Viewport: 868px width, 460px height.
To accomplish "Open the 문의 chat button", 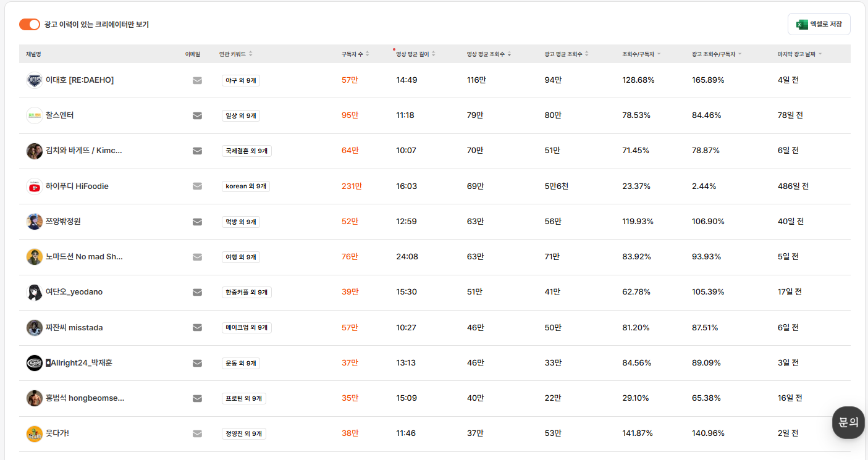I will [x=848, y=422].
